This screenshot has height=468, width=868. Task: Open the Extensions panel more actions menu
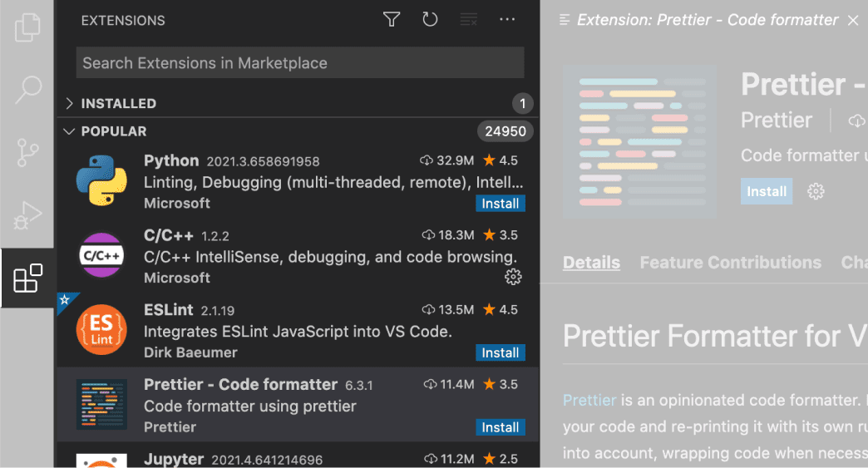pos(507,20)
